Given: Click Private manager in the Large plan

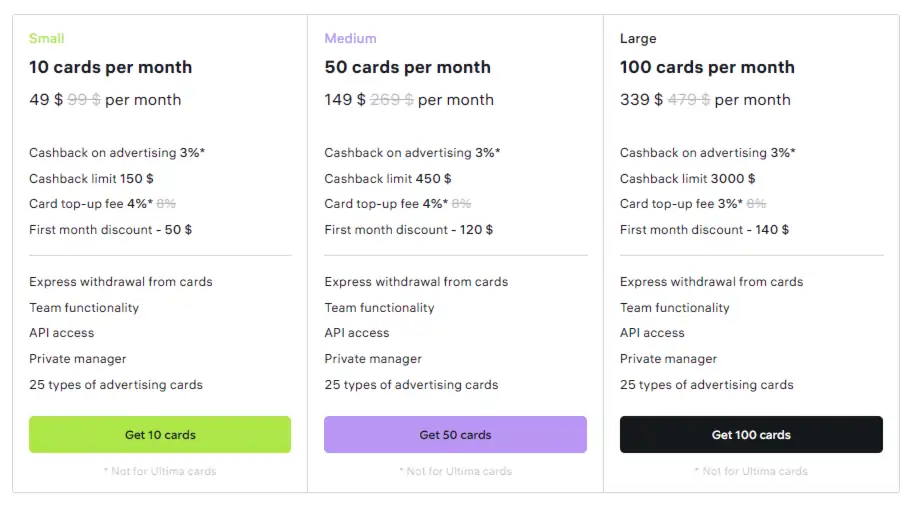Looking at the screenshot, I should 668,359.
